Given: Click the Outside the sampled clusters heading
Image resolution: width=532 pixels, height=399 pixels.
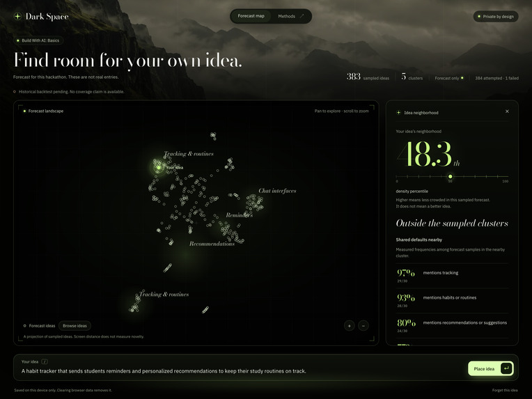Looking at the screenshot, I should pos(452,223).
